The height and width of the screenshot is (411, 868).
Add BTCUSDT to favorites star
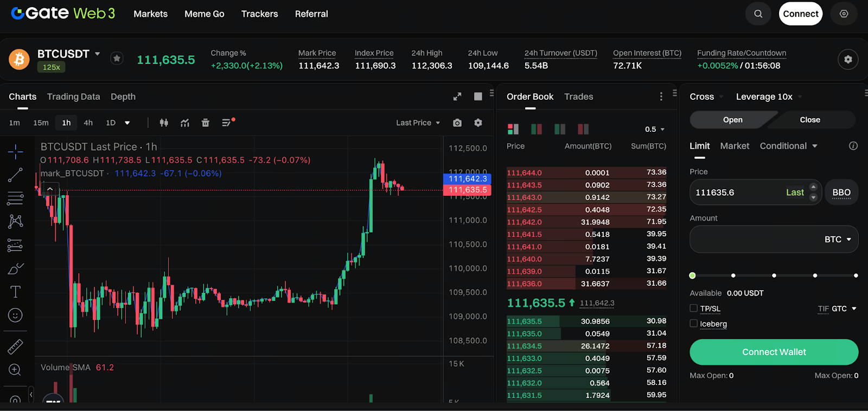click(x=117, y=58)
